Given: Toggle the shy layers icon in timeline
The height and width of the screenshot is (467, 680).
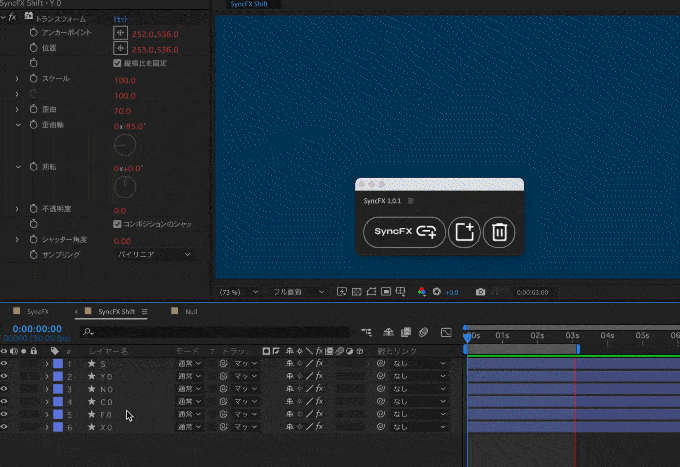Looking at the screenshot, I should coord(388,332).
